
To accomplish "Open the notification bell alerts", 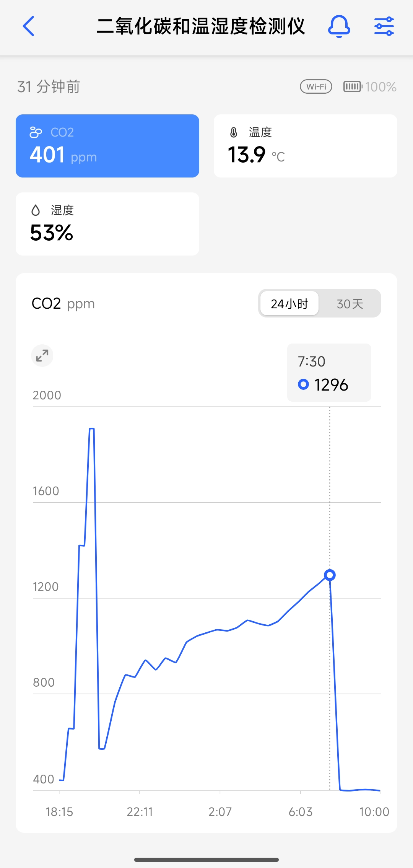I will point(339,26).
